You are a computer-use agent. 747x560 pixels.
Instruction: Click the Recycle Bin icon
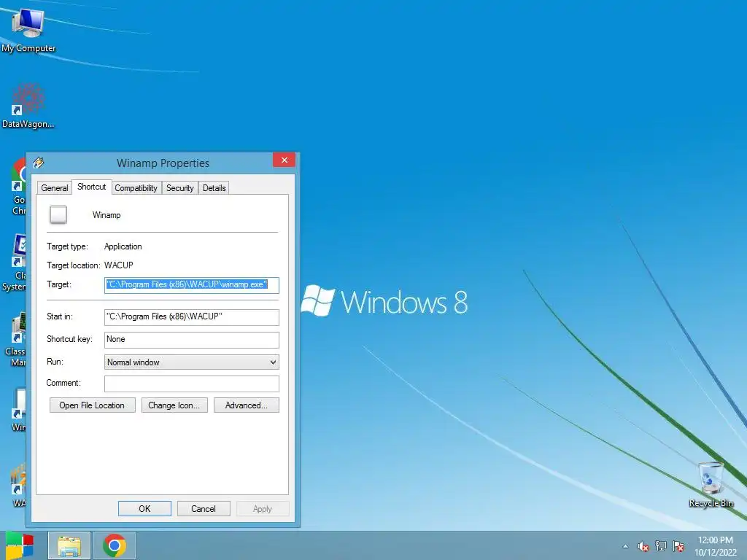click(x=711, y=484)
